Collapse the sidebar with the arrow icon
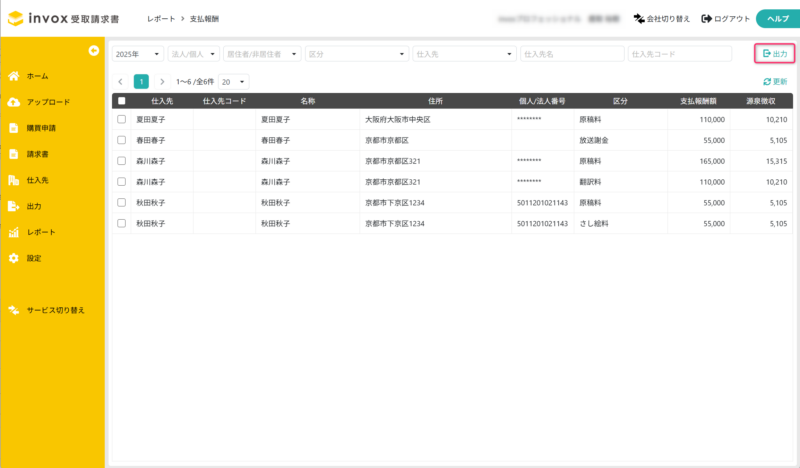 click(93, 51)
